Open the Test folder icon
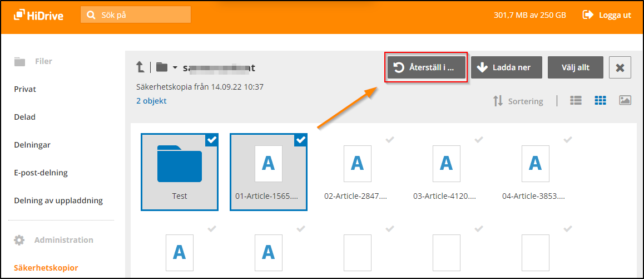The height and width of the screenshot is (279, 644). pos(179,164)
